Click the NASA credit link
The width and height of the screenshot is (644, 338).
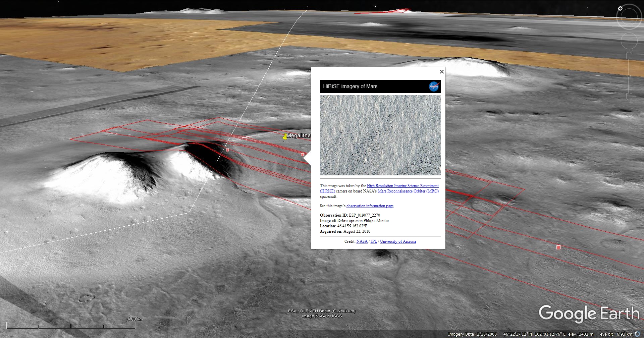(x=362, y=241)
